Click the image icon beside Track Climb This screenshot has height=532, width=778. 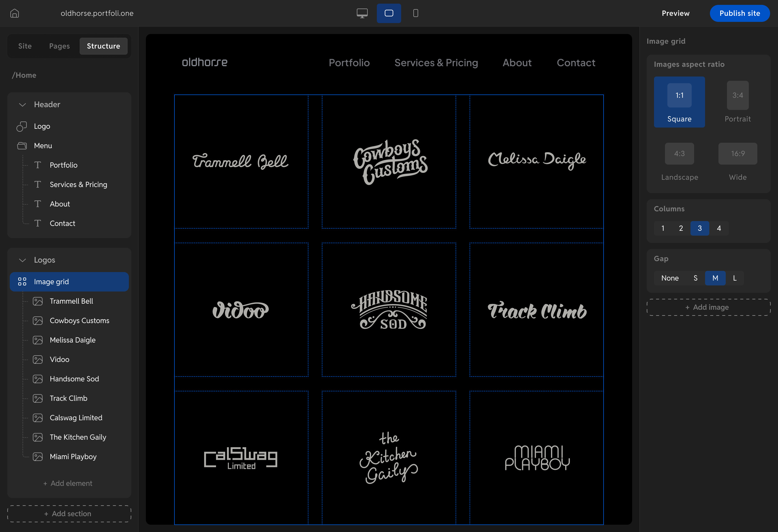38,398
